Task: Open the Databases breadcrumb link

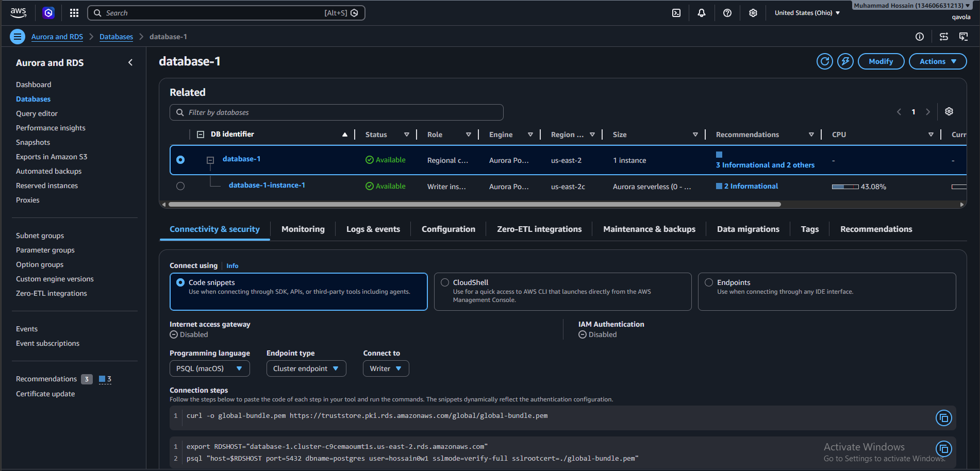Action: (116, 37)
